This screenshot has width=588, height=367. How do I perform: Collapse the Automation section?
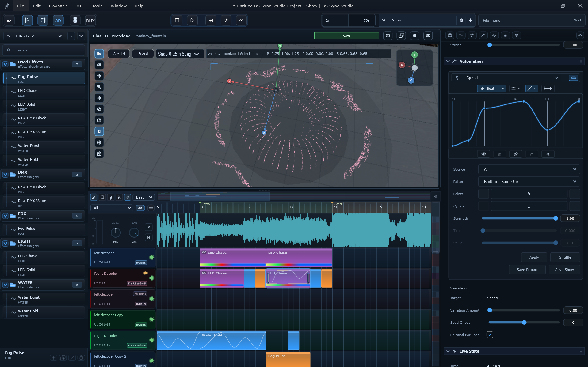point(448,62)
